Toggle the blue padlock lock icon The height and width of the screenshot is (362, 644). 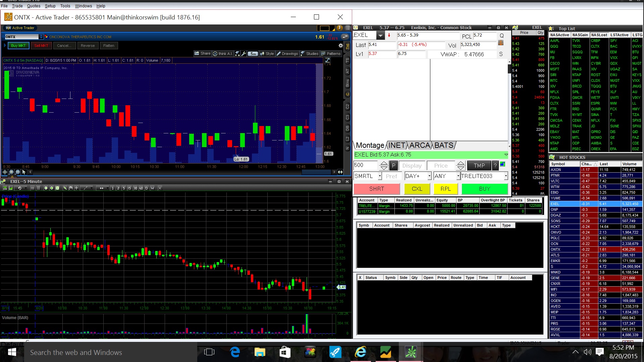502,164
